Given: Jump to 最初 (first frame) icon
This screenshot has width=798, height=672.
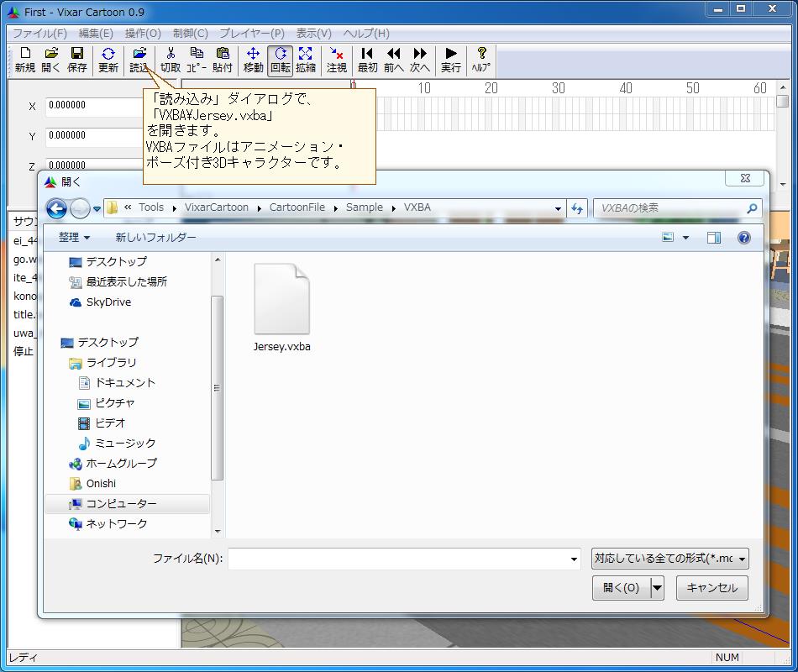Looking at the screenshot, I should coord(365,59).
